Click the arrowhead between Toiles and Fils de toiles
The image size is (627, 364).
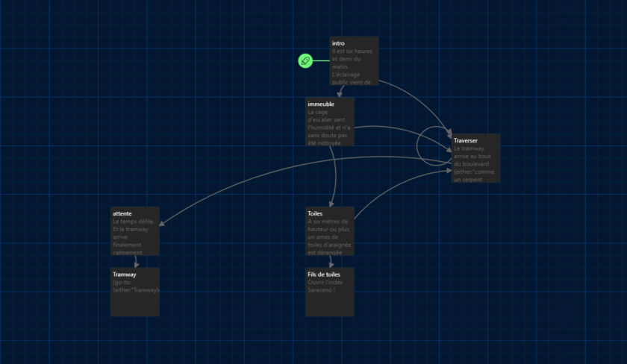331,263
